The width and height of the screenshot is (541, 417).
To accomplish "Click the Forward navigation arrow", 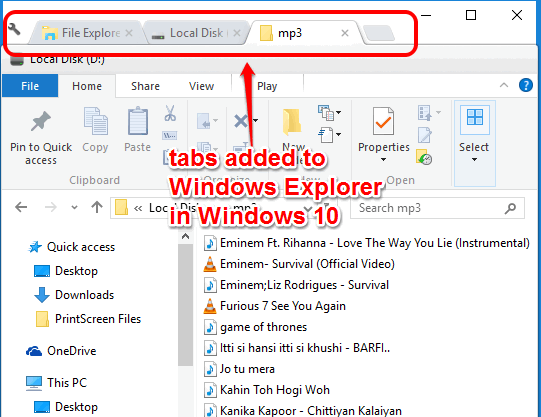I will 51,208.
